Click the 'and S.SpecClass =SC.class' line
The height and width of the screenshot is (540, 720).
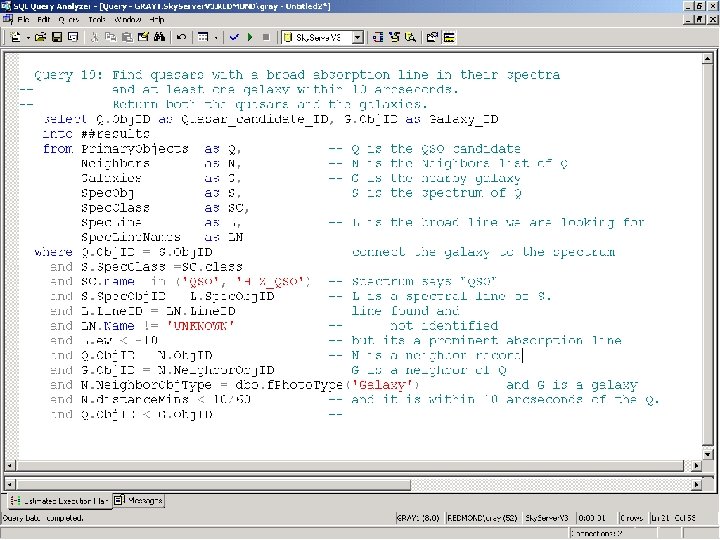coord(146,267)
